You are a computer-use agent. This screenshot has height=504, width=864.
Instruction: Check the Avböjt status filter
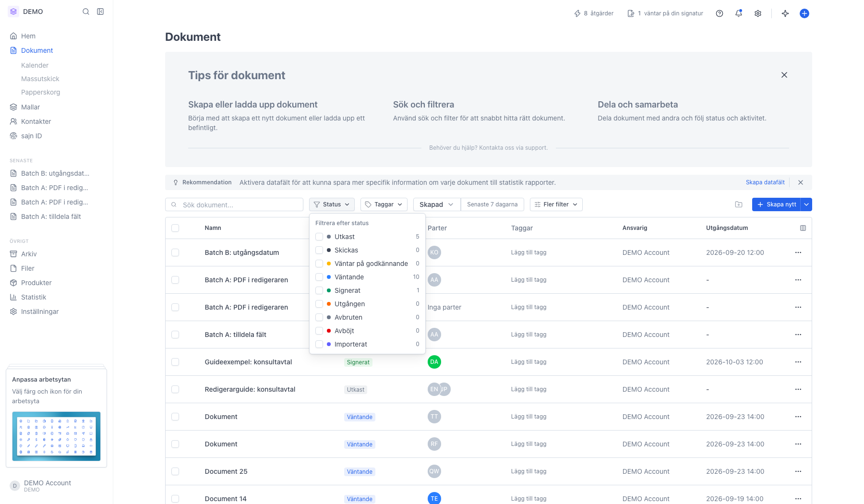(319, 331)
